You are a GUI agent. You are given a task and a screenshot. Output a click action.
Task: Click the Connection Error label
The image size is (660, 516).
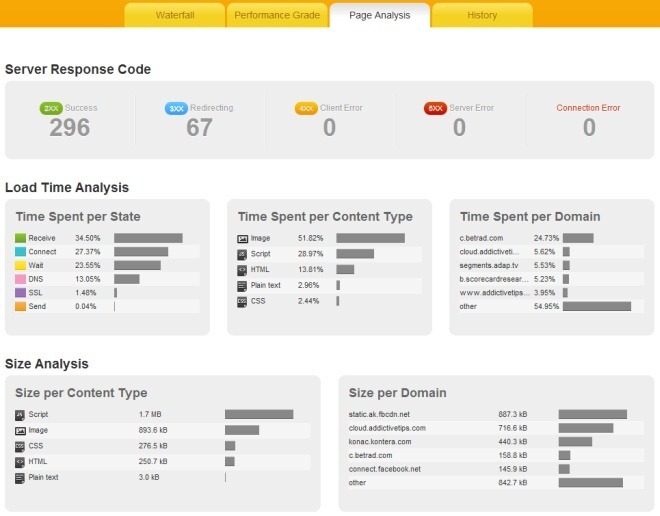click(x=588, y=108)
